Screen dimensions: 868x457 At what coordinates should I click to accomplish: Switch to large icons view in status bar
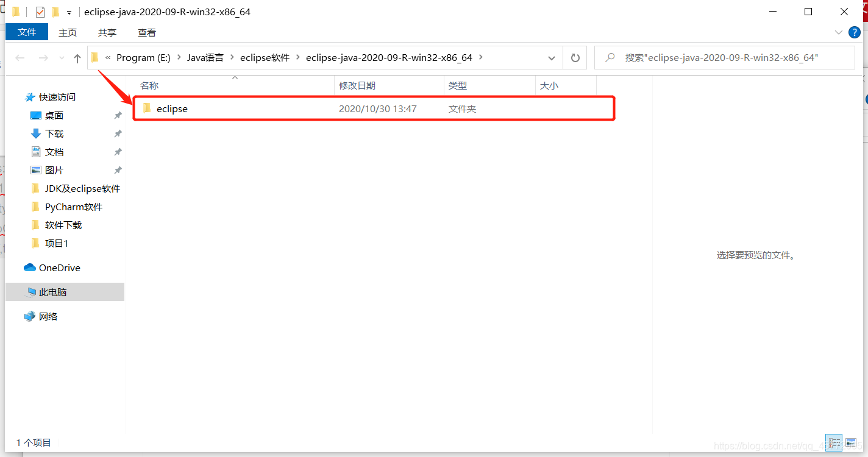pos(850,442)
